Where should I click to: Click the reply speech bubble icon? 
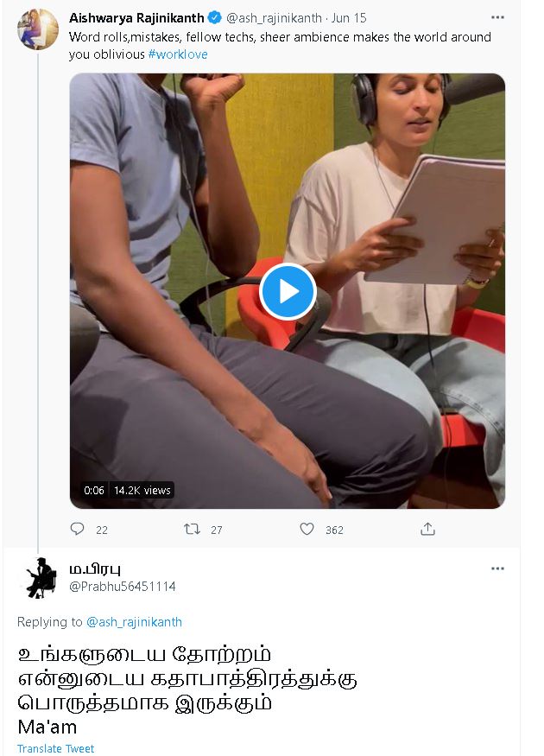point(78,529)
